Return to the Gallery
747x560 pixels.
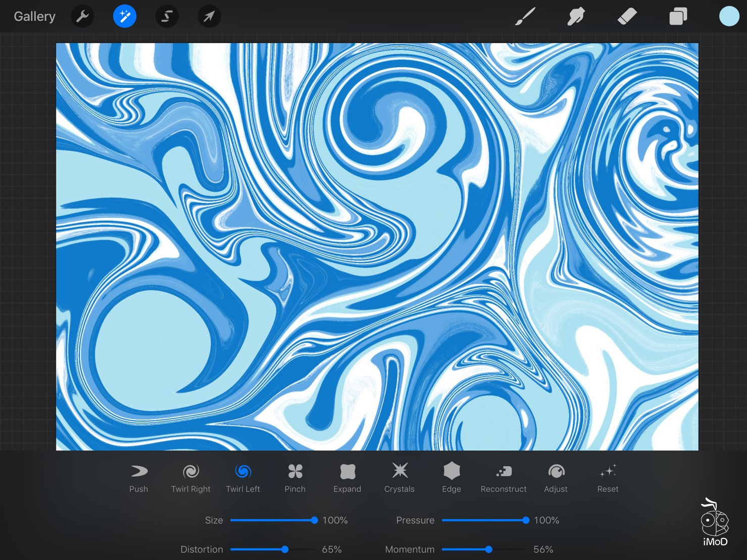click(34, 17)
